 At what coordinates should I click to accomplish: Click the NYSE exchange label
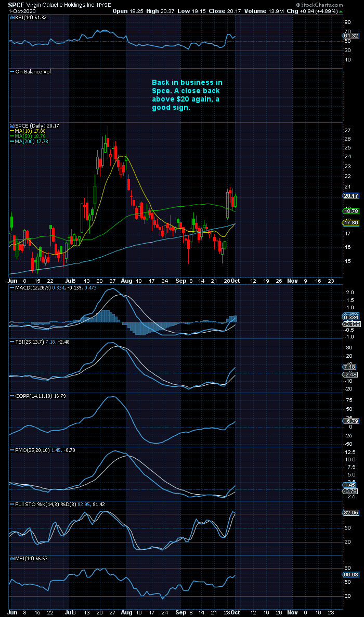click(104, 6)
